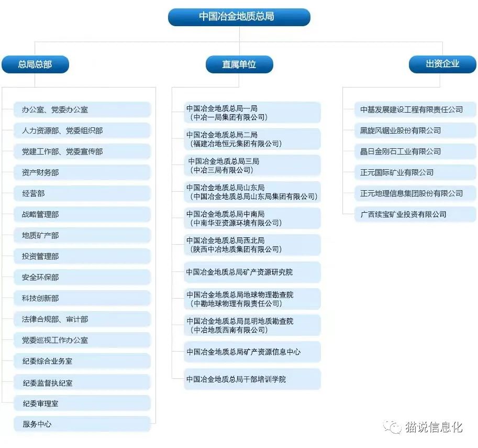Choose 中国冶金地质总局中南局 box

[252, 218]
